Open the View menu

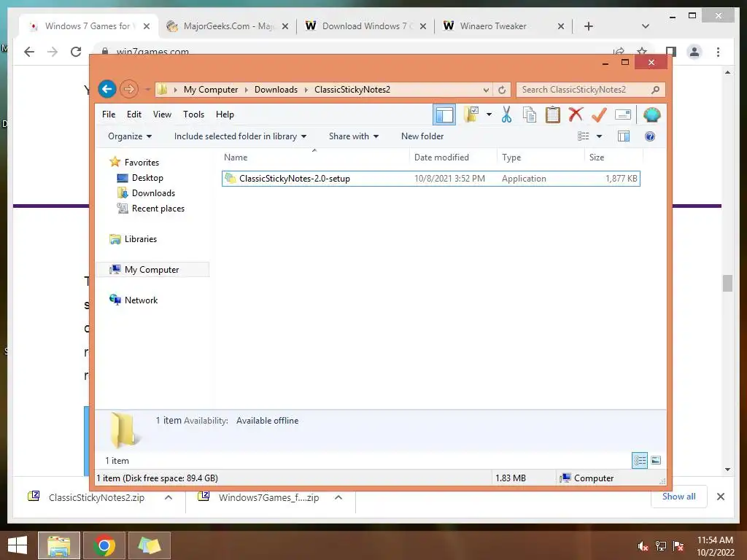point(162,114)
